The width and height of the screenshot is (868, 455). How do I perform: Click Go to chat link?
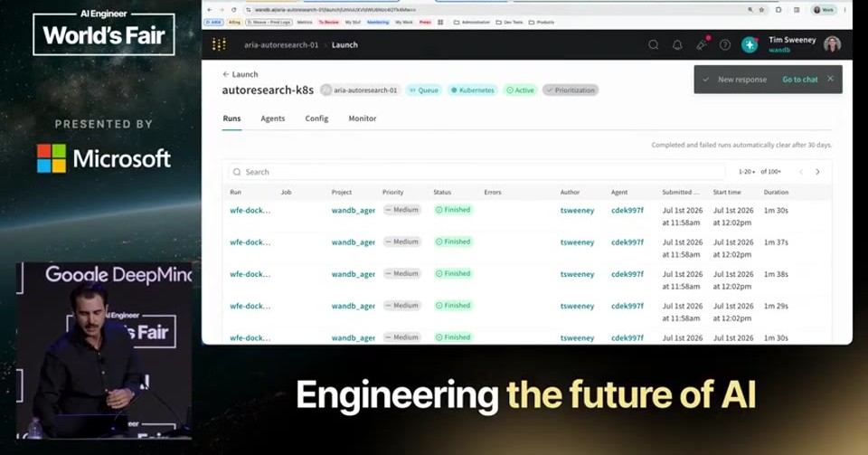800,80
